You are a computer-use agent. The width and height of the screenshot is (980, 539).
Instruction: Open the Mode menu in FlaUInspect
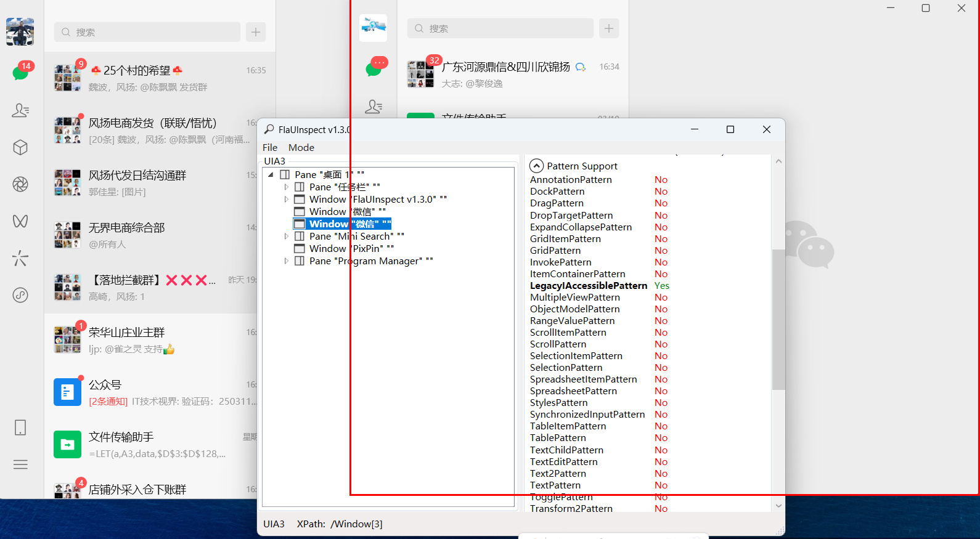(301, 147)
